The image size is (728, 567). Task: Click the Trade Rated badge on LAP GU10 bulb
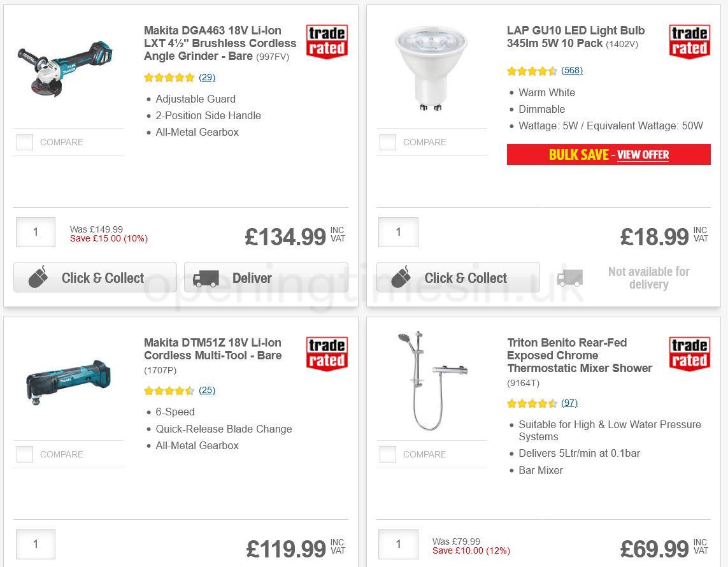(x=689, y=41)
